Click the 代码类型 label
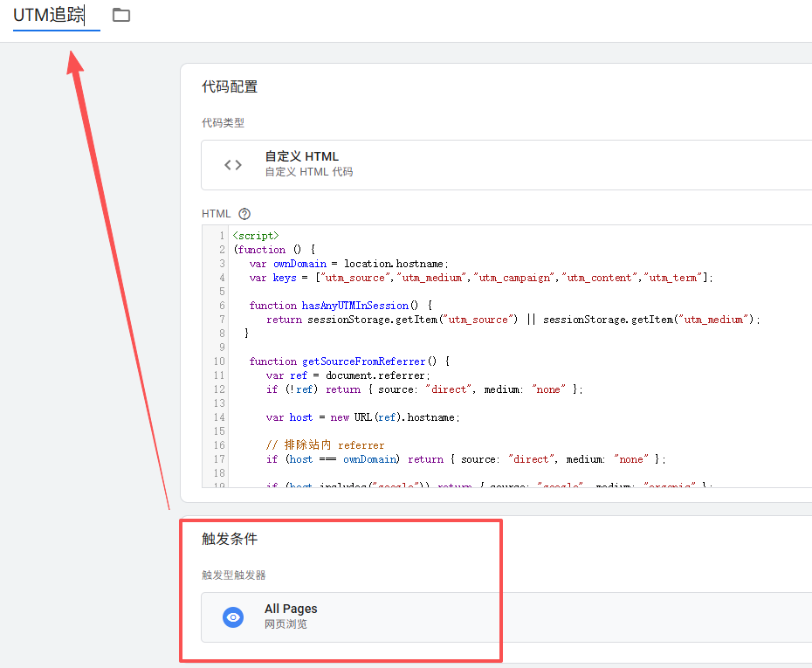Screen dimensions: 812x668 [x=223, y=123]
